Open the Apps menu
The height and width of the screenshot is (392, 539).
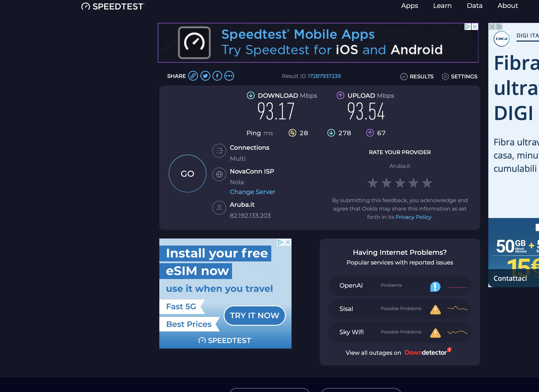pyautogui.click(x=409, y=6)
